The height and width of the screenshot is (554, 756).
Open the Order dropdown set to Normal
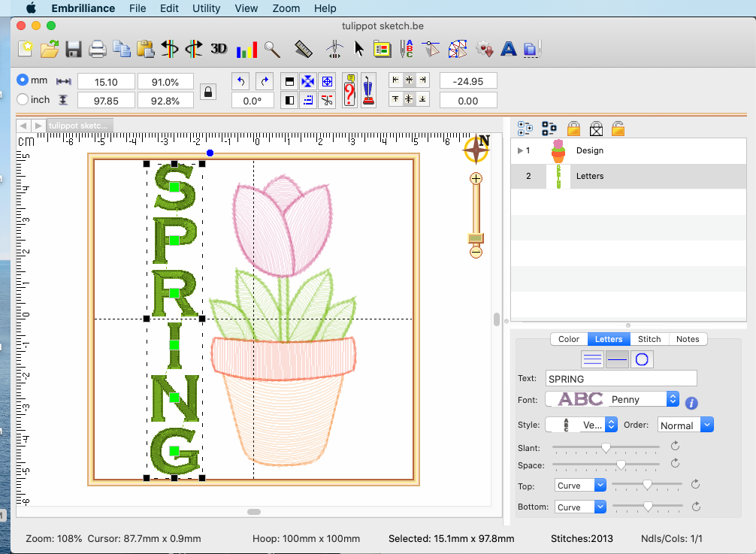[685, 425]
